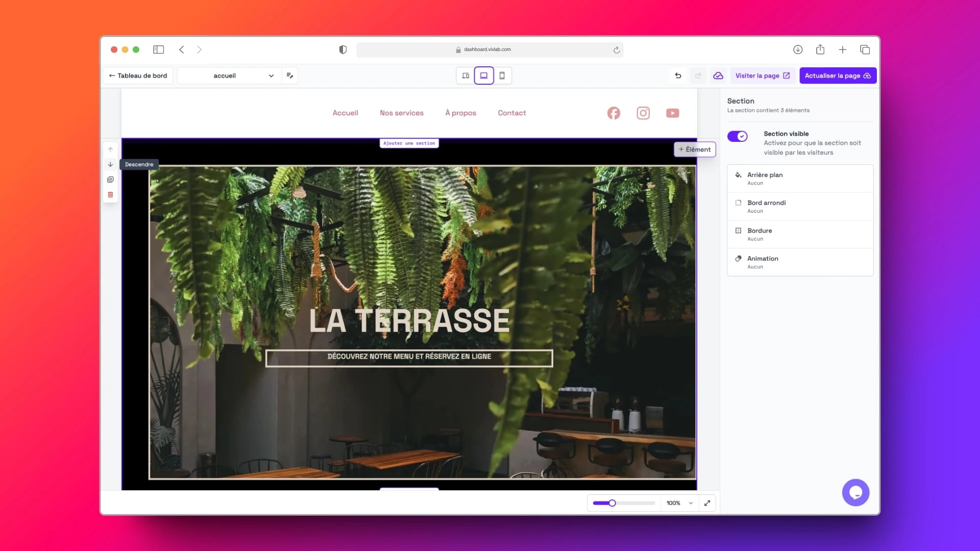
Task: Toggle the Safari sidebar
Action: point(159,49)
